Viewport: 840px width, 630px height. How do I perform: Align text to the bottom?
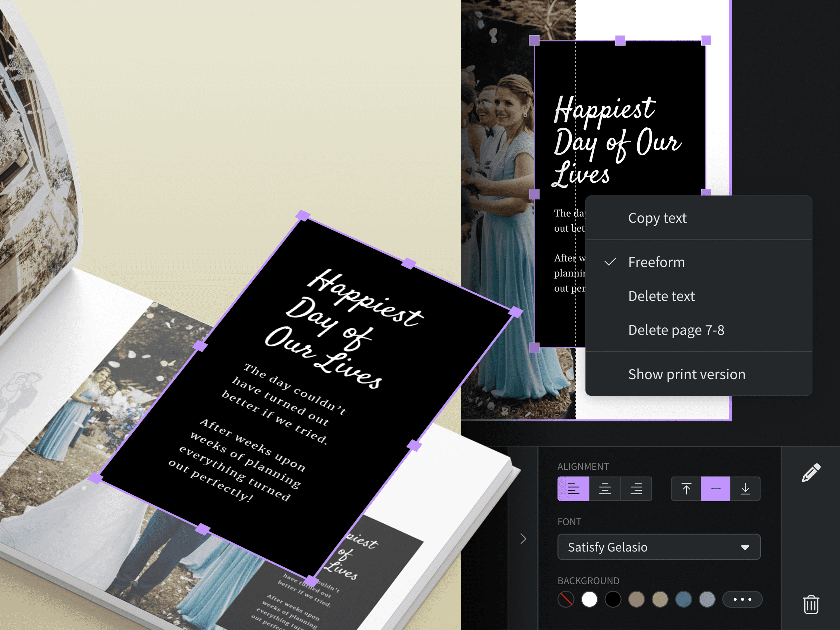tap(745, 489)
